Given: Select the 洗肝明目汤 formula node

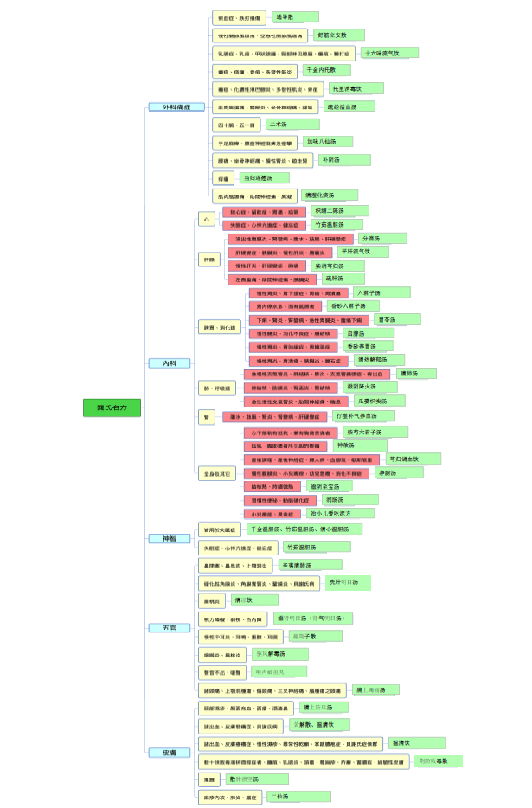Looking at the screenshot, I should pyautogui.click(x=348, y=583).
